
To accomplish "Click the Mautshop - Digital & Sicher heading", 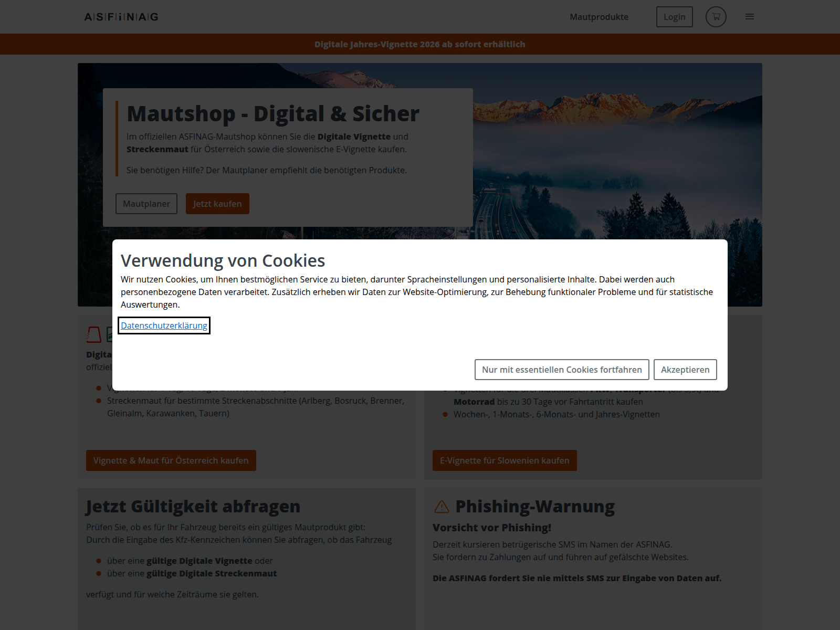I will 273,113.
